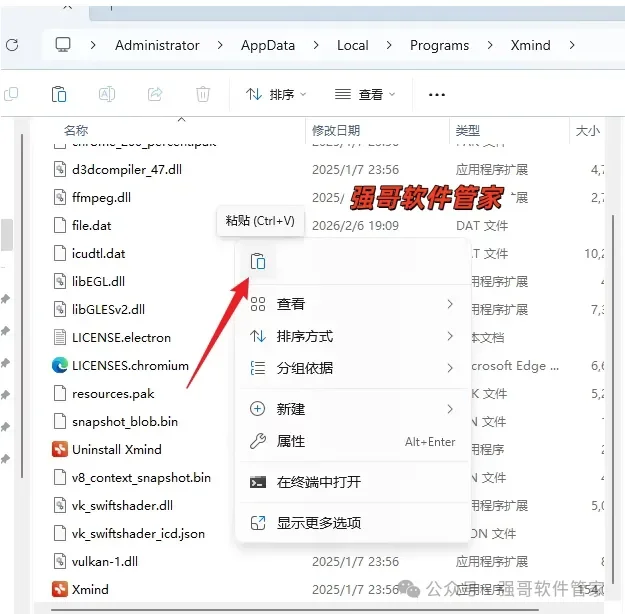
Task: Click the Paste icon in toolbar
Action: click(x=59, y=94)
